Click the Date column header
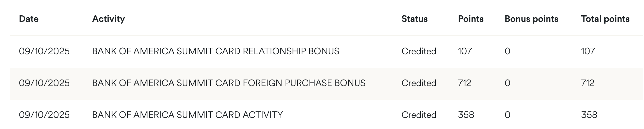The width and height of the screenshot is (644, 129). [29, 19]
